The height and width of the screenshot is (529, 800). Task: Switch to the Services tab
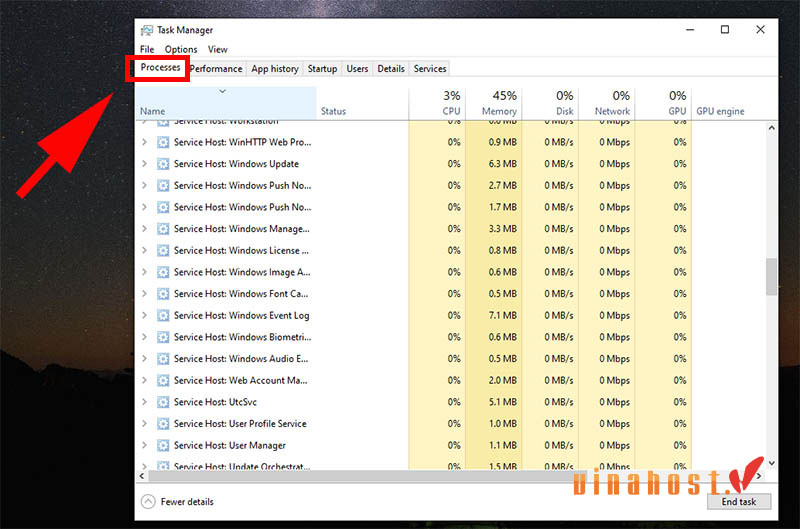point(430,69)
